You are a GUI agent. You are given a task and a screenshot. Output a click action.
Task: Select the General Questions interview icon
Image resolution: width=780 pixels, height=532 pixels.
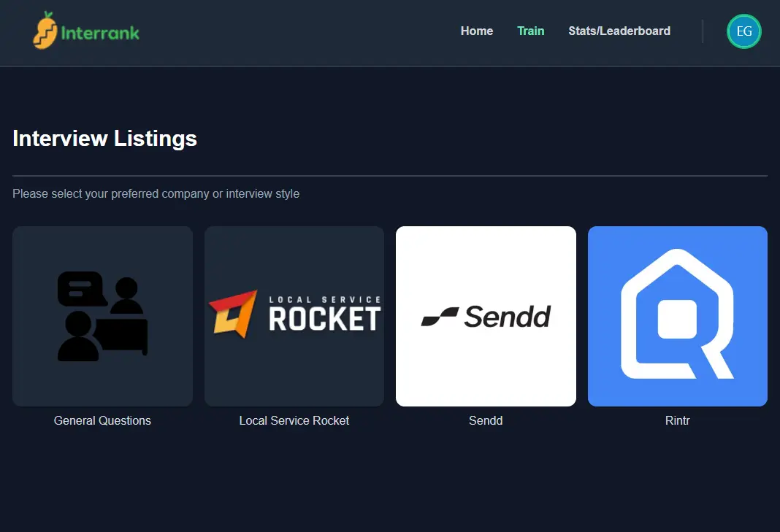point(102,316)
